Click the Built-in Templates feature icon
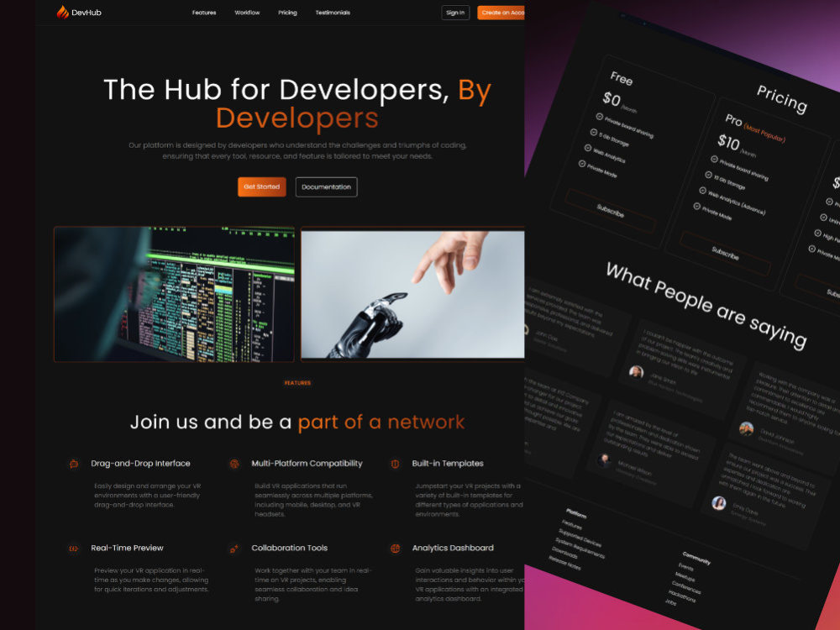 395,464
